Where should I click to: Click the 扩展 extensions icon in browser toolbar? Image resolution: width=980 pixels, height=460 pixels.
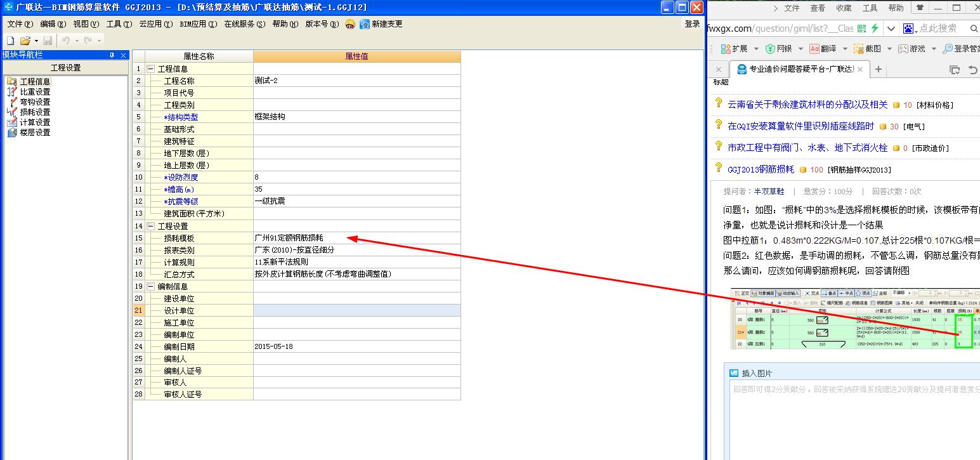point(726,49)
